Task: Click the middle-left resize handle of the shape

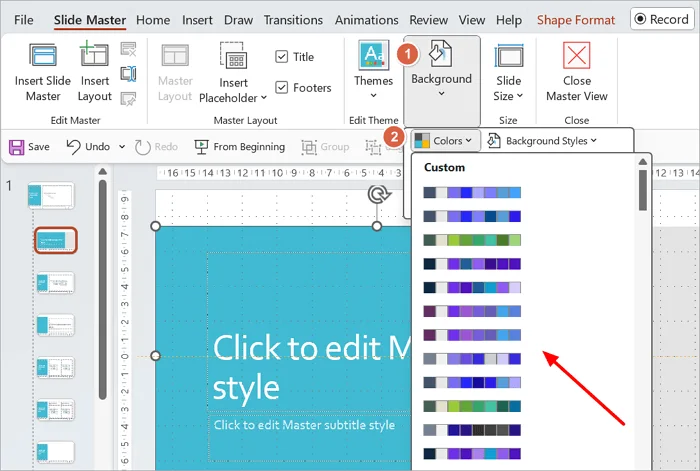Action: (x=155, y=356)
